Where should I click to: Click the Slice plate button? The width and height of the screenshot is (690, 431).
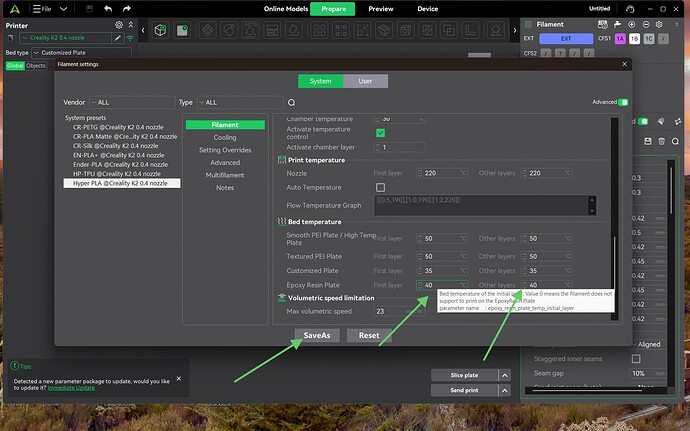coord(464,376)
